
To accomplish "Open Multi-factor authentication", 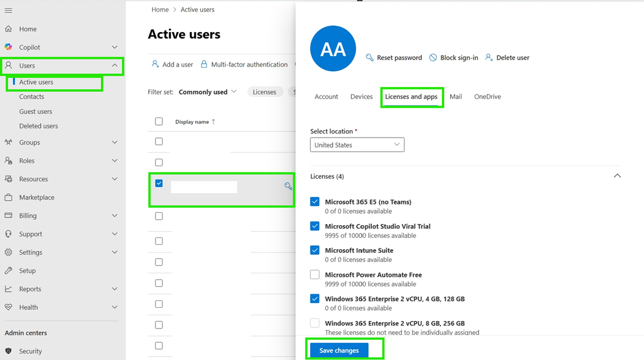I will click(x=244, y=64).
